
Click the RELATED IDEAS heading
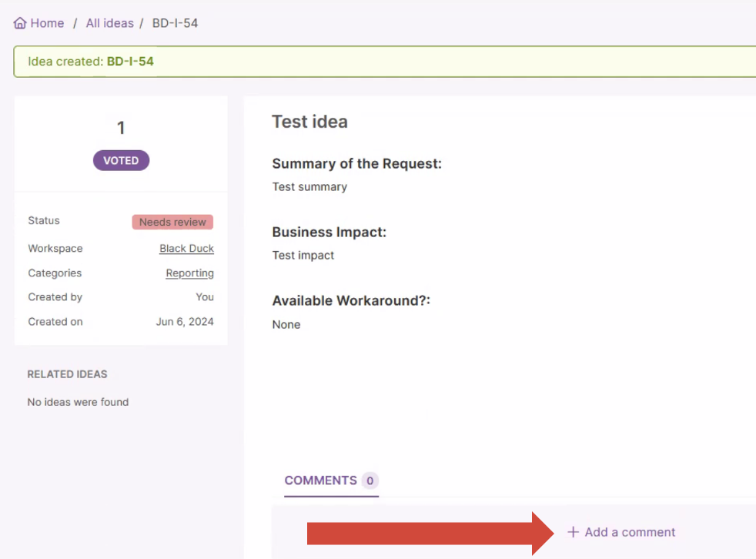pyautogui.click(x=67, y=374)
